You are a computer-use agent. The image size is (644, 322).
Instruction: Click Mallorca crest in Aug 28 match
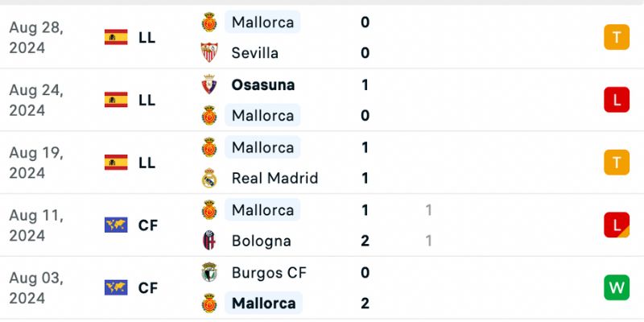(x=209, y=22)
